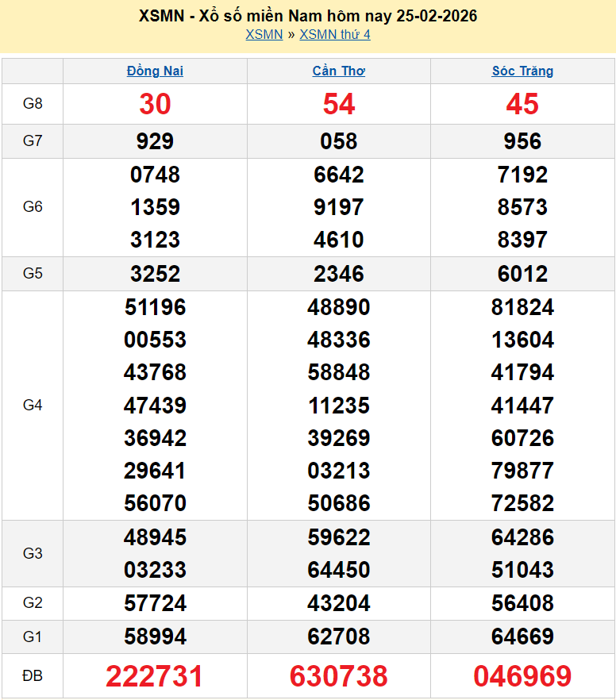
Task: Open the XSMN thứ 4 link
Action: pos(334,34)
